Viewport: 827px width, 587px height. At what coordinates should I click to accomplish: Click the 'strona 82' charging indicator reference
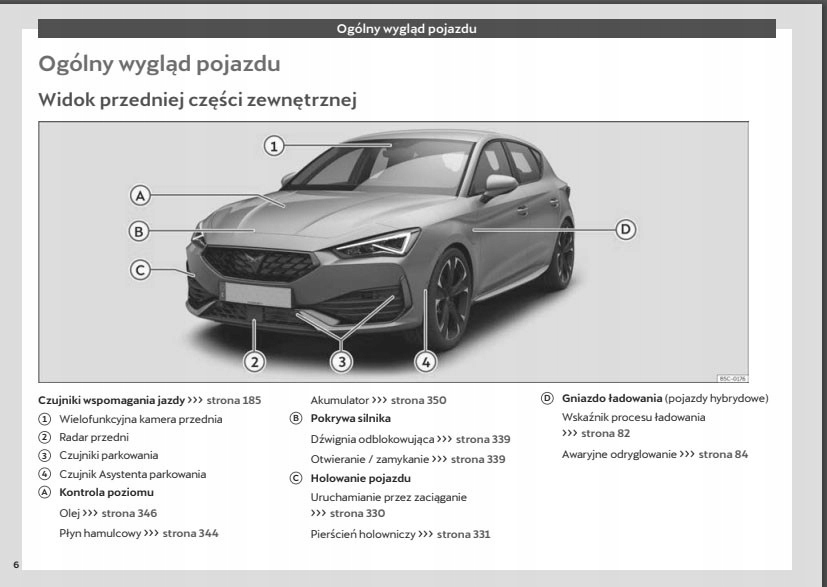596,434
